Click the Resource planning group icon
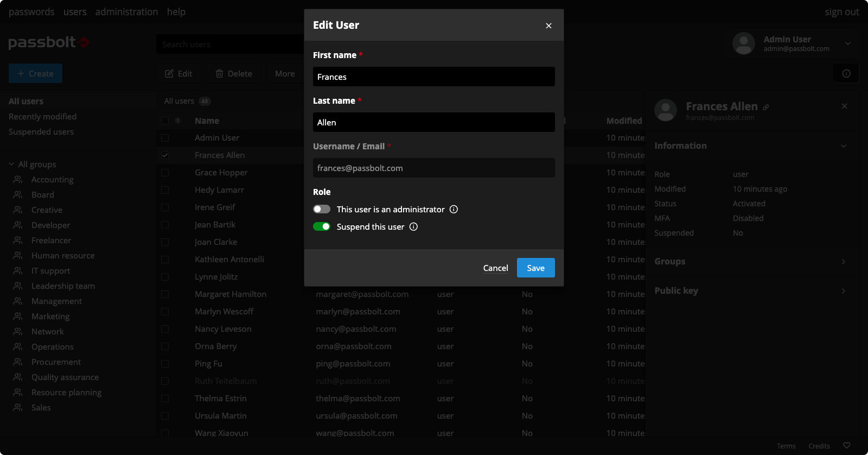 [x=18, y=392]
